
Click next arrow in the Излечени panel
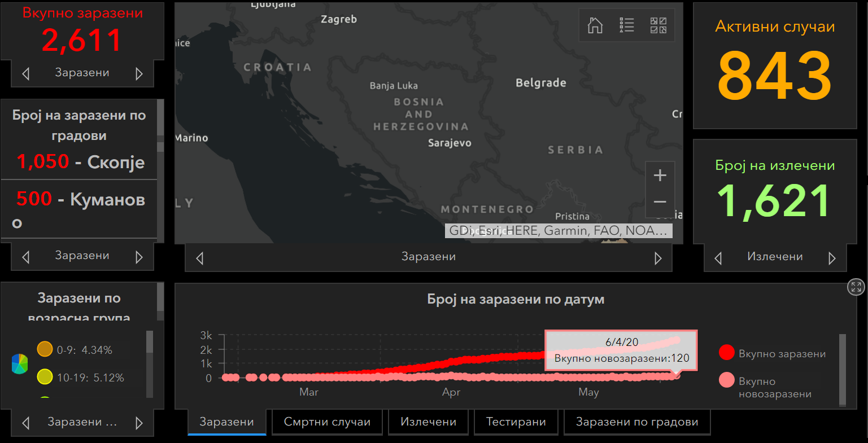(x=832, y=258)
